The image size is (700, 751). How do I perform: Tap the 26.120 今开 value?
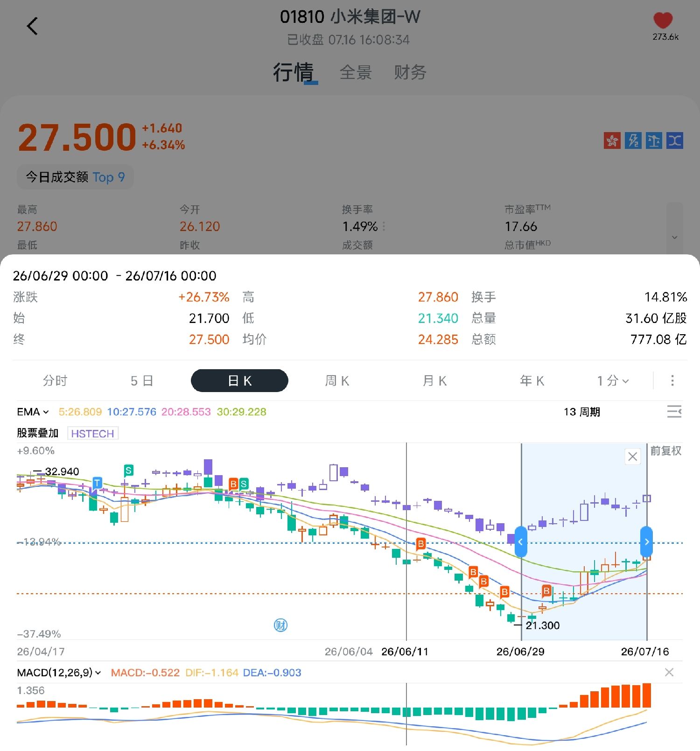pos(200,227)
